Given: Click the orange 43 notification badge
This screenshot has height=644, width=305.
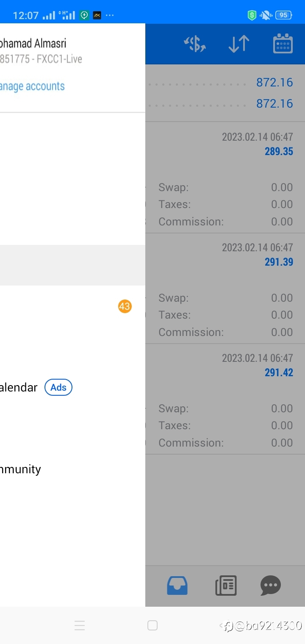Looking at the screenshot, I should click(125, 306).
